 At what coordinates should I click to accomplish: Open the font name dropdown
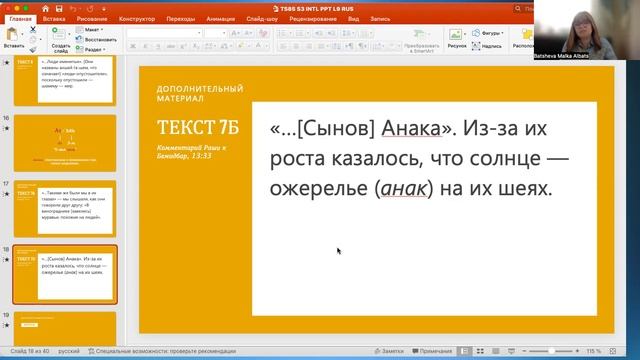tap(199, 33)
